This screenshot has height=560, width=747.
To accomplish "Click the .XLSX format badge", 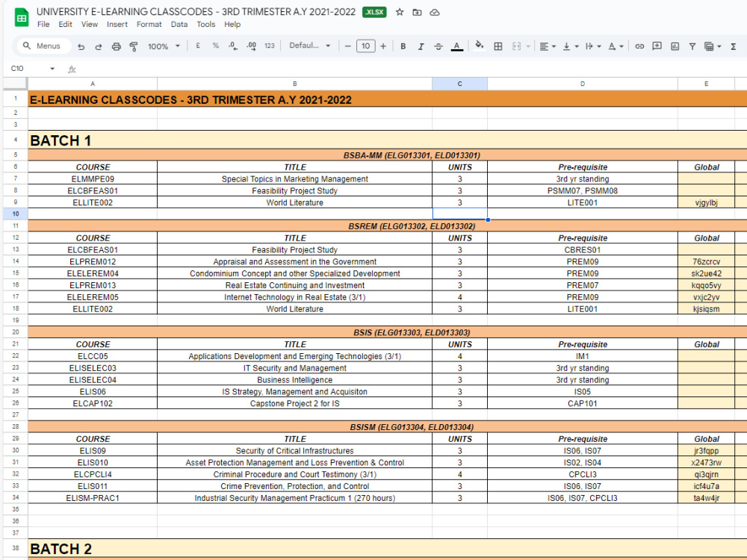I will 374,13.
